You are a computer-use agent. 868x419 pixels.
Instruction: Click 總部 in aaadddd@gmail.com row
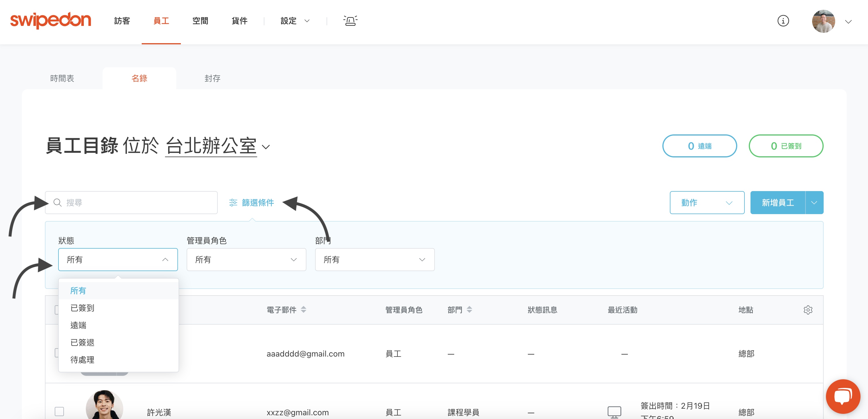pyautogui.click(x=746, y=354)
